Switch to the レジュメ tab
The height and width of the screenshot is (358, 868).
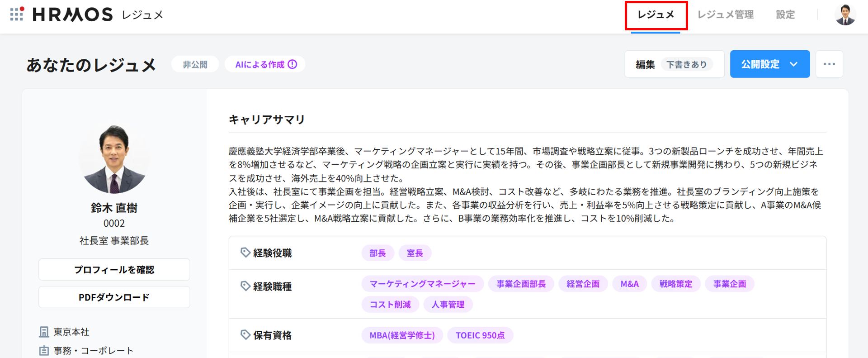coord(656,15)
